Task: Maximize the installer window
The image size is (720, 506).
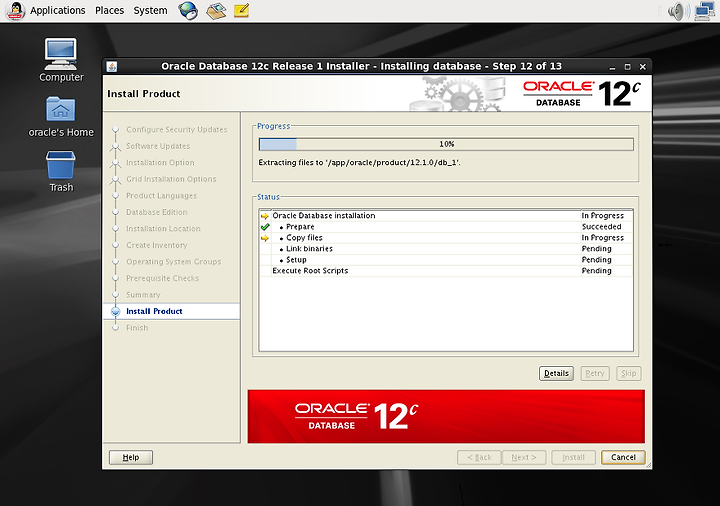Action: pyautogui.click(x=627, y=67)
